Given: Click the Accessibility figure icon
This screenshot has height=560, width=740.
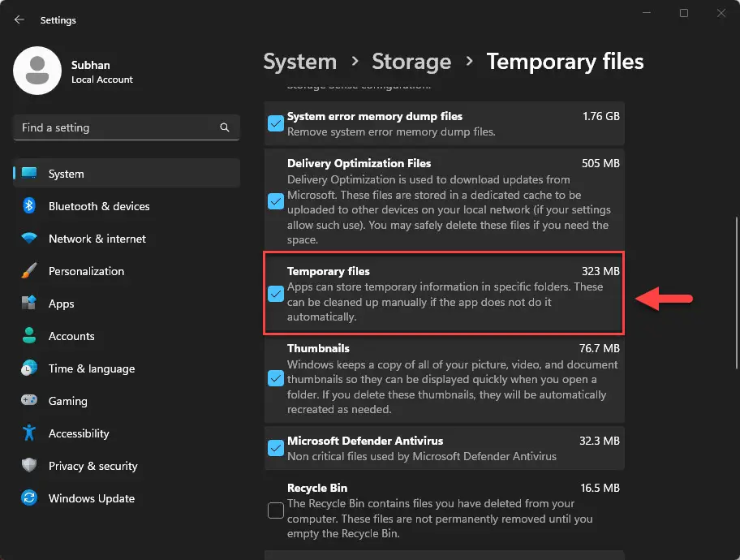Looking at the screenshot, I should click(29, 433).
